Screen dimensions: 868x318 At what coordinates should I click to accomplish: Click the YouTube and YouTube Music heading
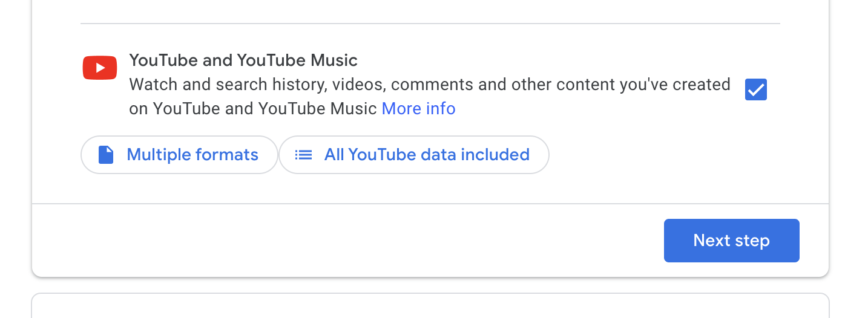[x=243, y=60]
